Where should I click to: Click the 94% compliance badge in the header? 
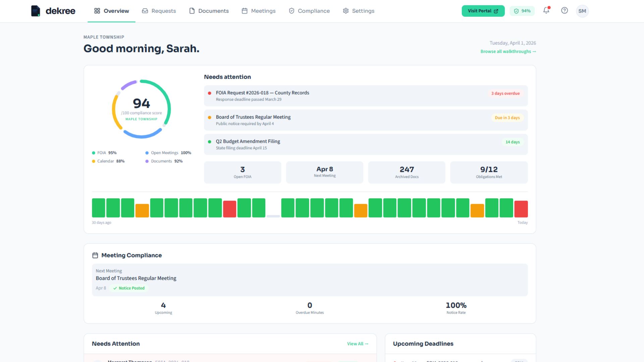(522, 11)
